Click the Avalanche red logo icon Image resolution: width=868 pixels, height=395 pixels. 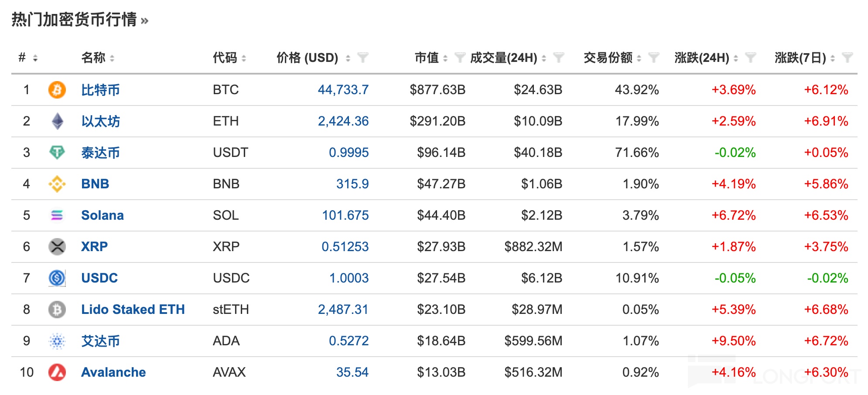57,372
